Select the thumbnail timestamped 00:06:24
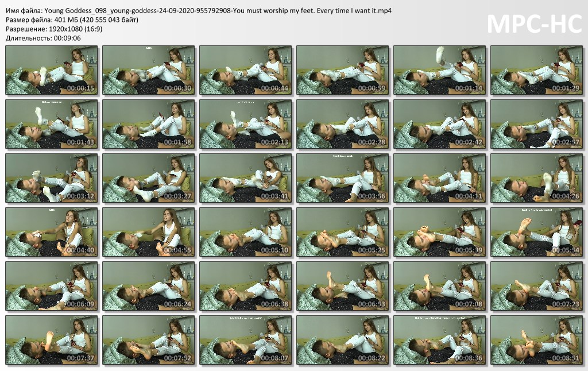The height and width of the screenshot is (371, 588). pos(149,286)
